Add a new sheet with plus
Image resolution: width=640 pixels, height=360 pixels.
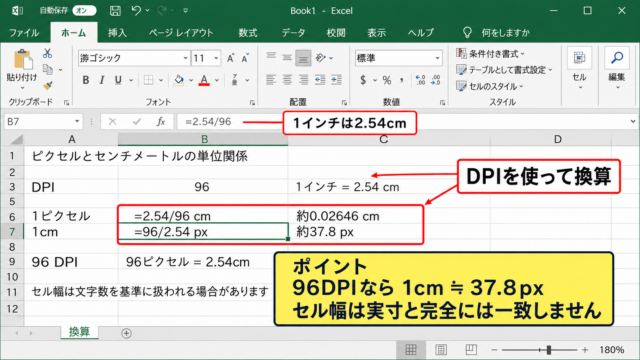(x=127, y=333)
